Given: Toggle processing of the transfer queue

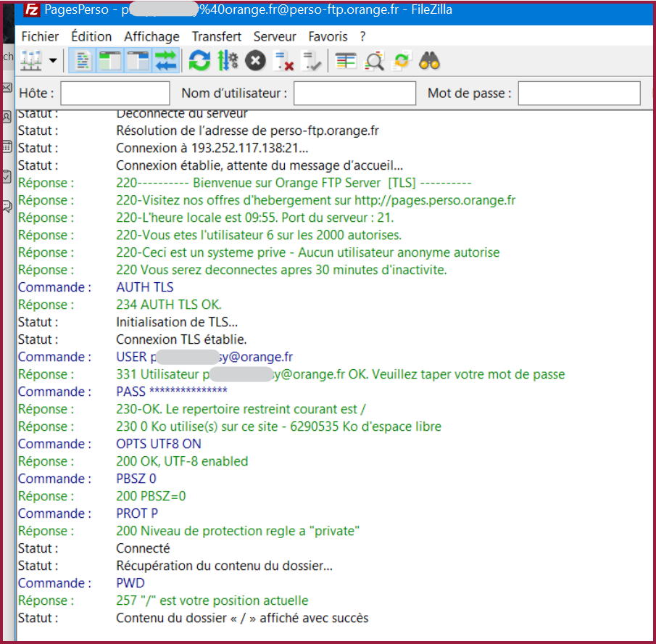Looking at the screenshot, I should coord(228,62).
